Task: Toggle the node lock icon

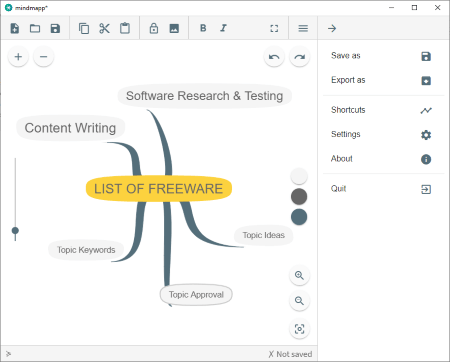Action: coord(154,28)
